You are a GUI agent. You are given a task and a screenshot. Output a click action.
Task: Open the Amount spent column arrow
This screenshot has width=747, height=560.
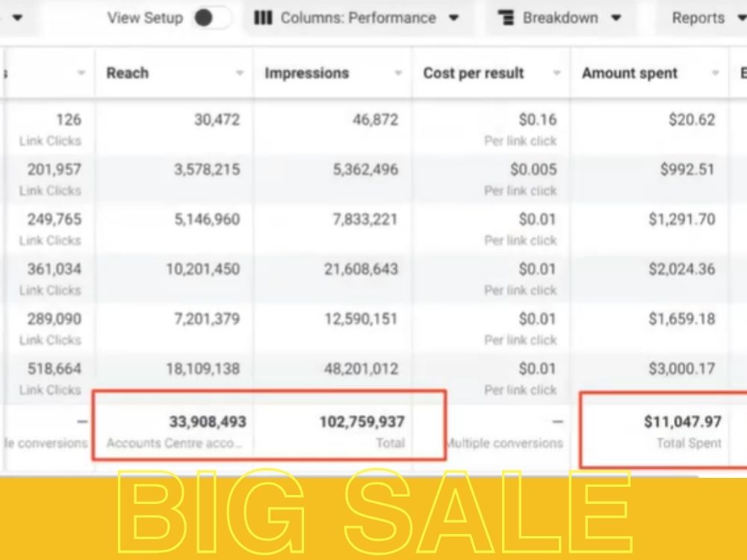[x=715, y=73]
